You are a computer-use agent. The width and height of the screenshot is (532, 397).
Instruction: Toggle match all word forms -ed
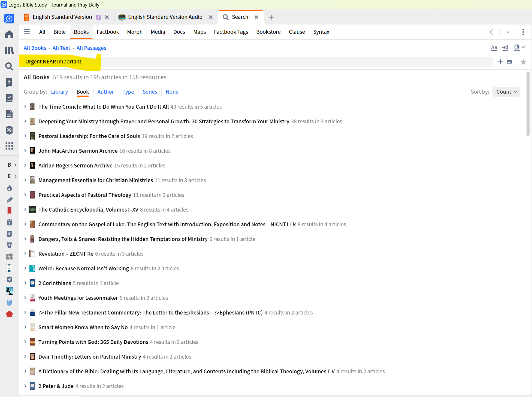click(x=505, y=48)
